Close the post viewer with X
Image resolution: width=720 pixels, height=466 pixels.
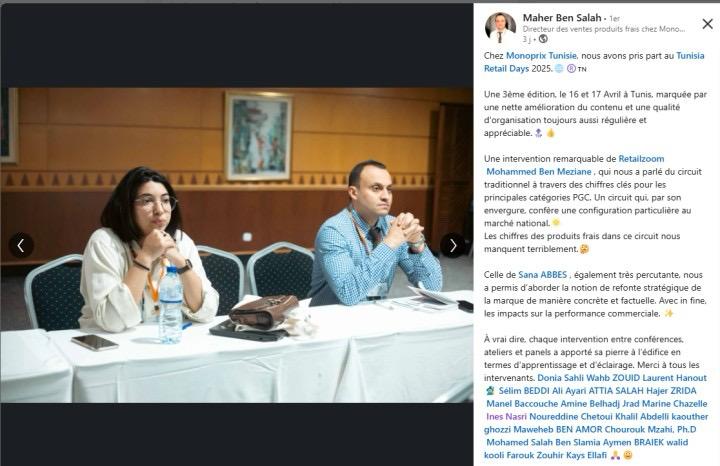click(708, 24)
